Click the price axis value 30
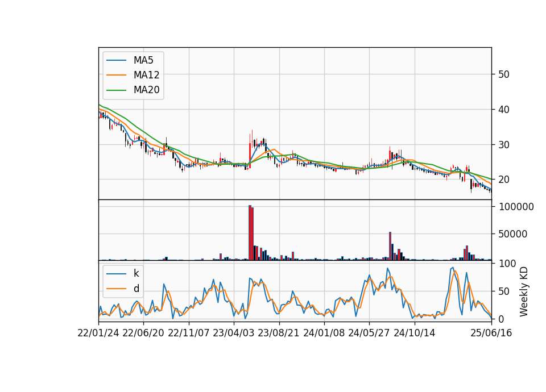The width and height of the screenshot is (546, 392). click(504, 145)
